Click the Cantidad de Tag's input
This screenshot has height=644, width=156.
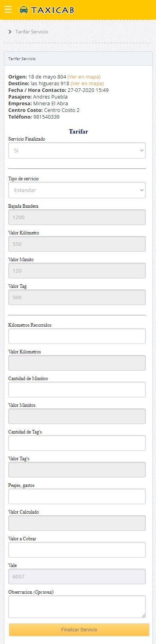point(77,443)
